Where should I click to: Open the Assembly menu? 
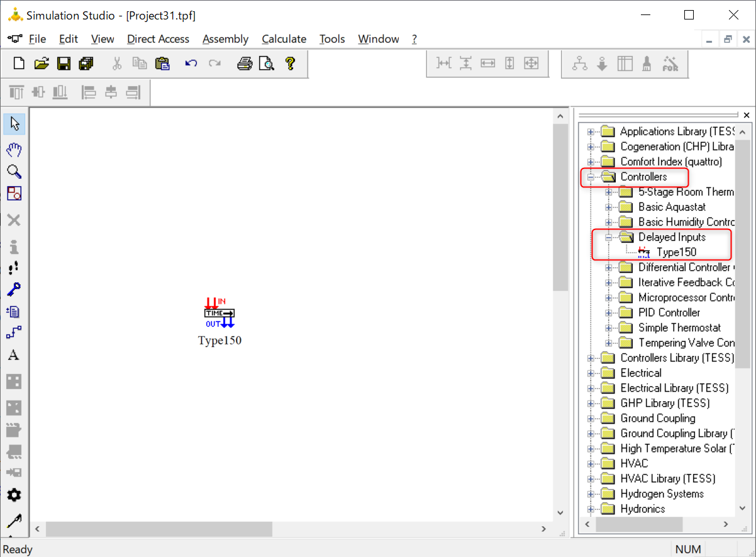[225, 39]
